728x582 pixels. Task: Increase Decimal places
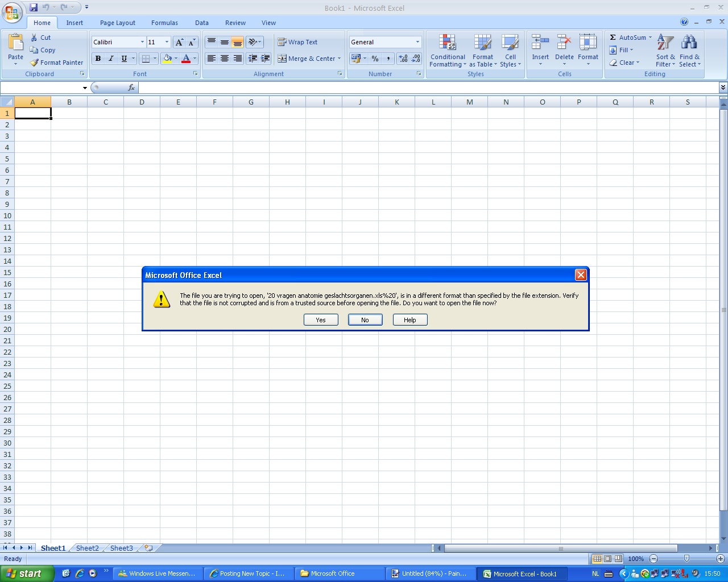[x=403, y=59]
